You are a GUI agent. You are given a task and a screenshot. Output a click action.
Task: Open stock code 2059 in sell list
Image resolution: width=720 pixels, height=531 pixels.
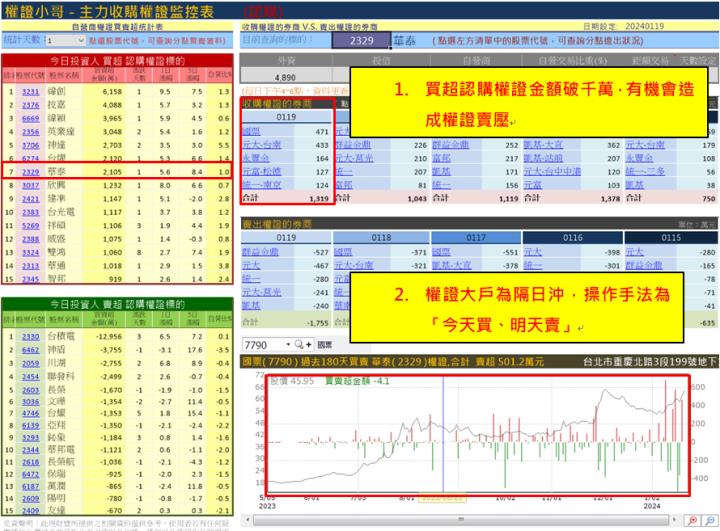pyautogui.click(x=31, y=363)
